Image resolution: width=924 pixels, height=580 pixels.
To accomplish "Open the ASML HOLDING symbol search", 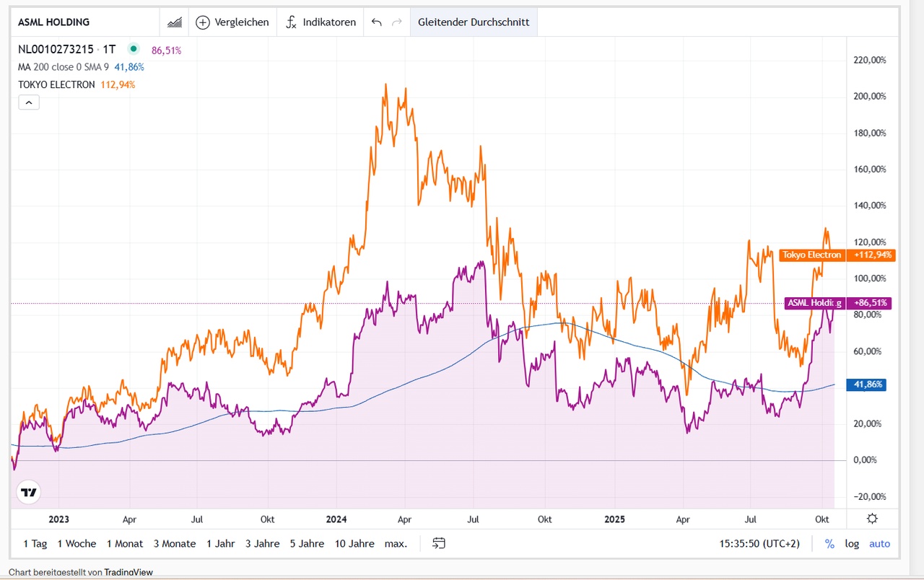I will (54, 22).
